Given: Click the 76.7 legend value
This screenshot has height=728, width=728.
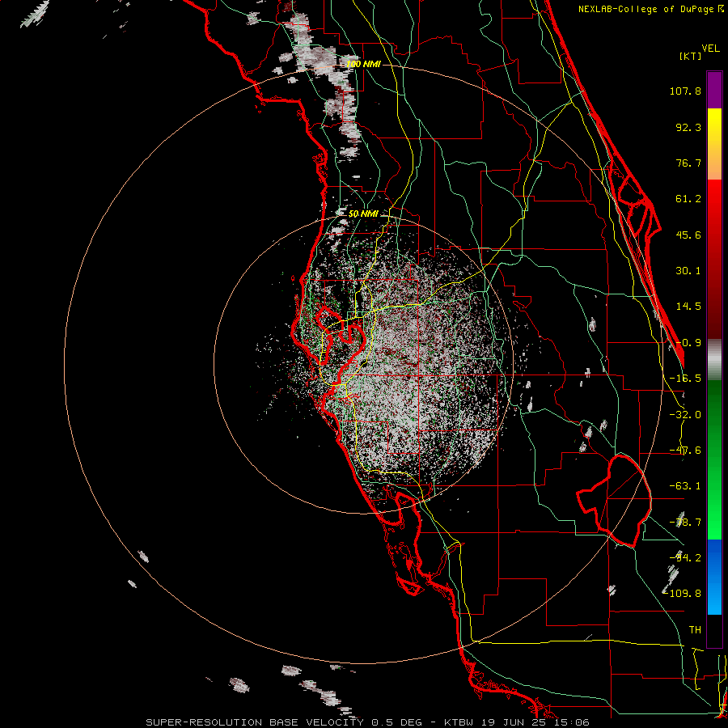Looking at the screenshot, I should pyautogui.click(x=688, y=163).
